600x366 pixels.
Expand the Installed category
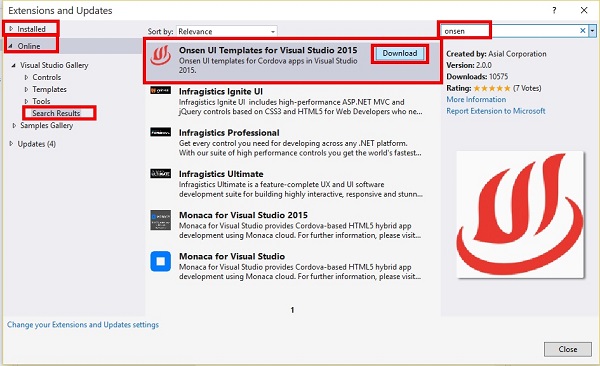[11, 29]
